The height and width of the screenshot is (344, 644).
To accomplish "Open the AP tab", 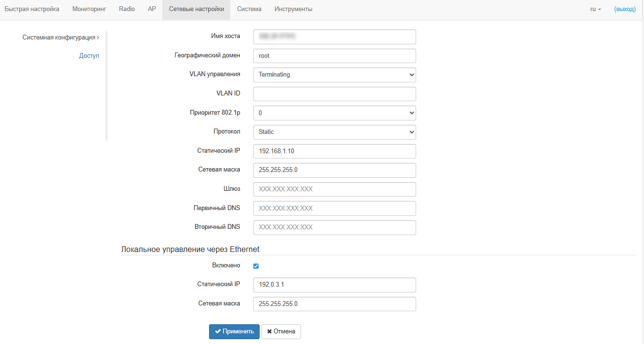I will pyautogui.click(x=152, y=9).
